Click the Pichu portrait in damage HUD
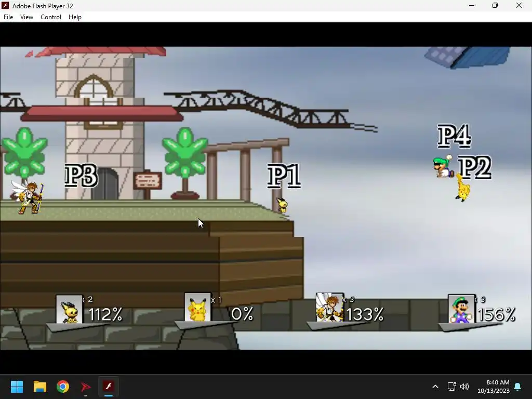 [x=69, y=309]
